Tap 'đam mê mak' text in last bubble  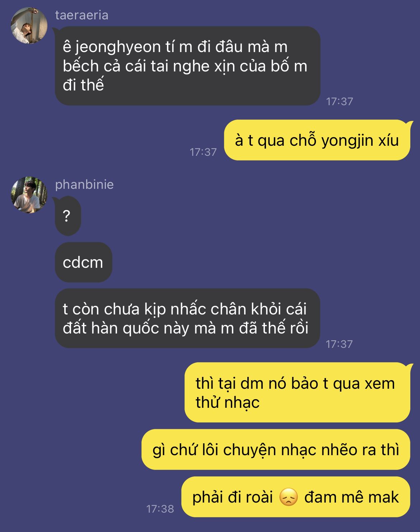point(352,497)
